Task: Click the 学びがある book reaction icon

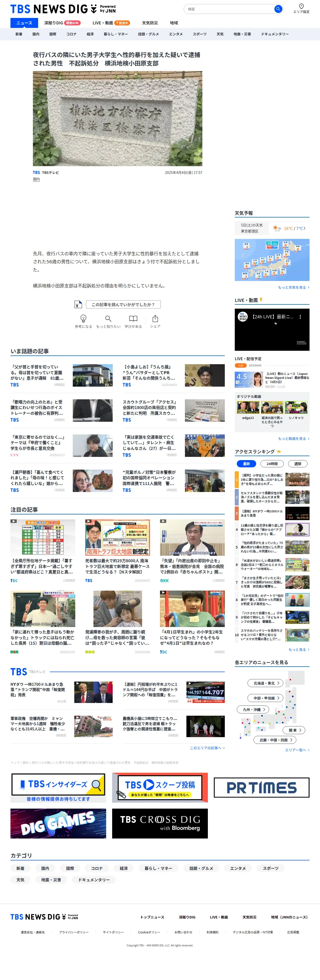Action: (133, 318)
